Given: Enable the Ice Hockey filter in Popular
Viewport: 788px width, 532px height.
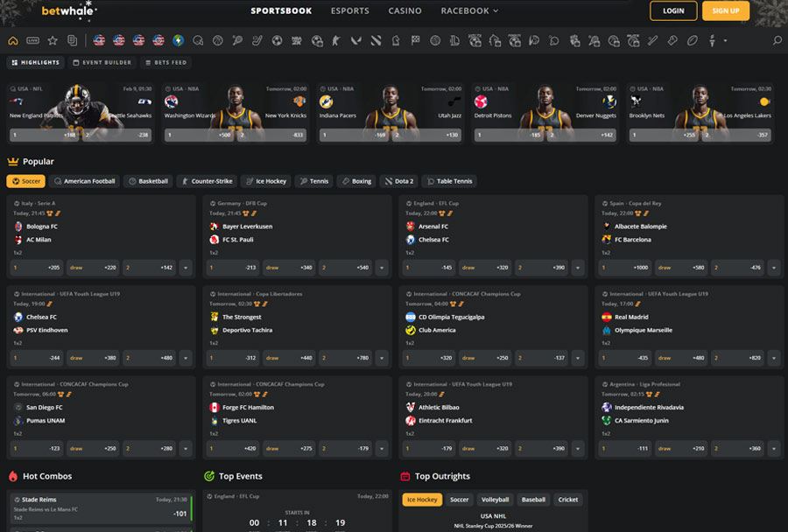Looking at the screenshot, I should [265, 181].
